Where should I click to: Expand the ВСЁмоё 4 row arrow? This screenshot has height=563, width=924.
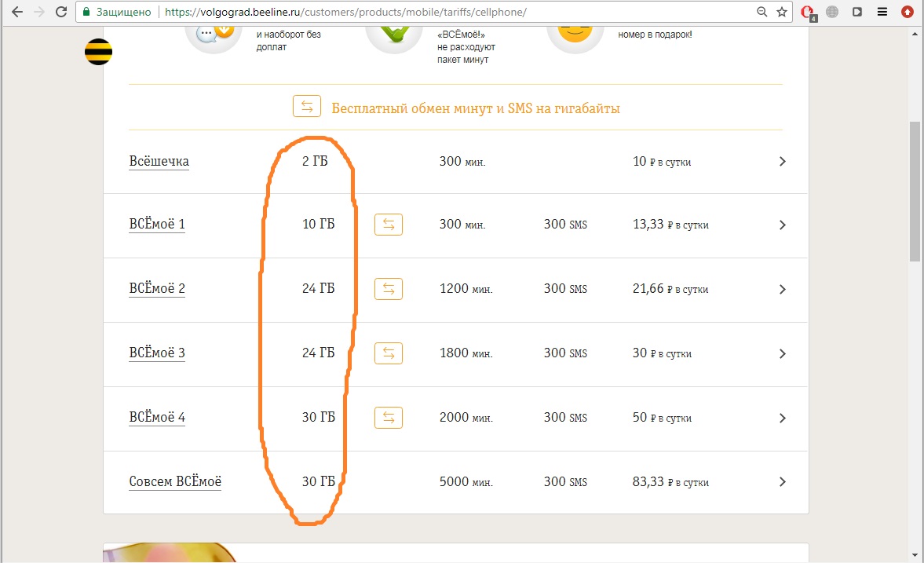tap(783, 418)
